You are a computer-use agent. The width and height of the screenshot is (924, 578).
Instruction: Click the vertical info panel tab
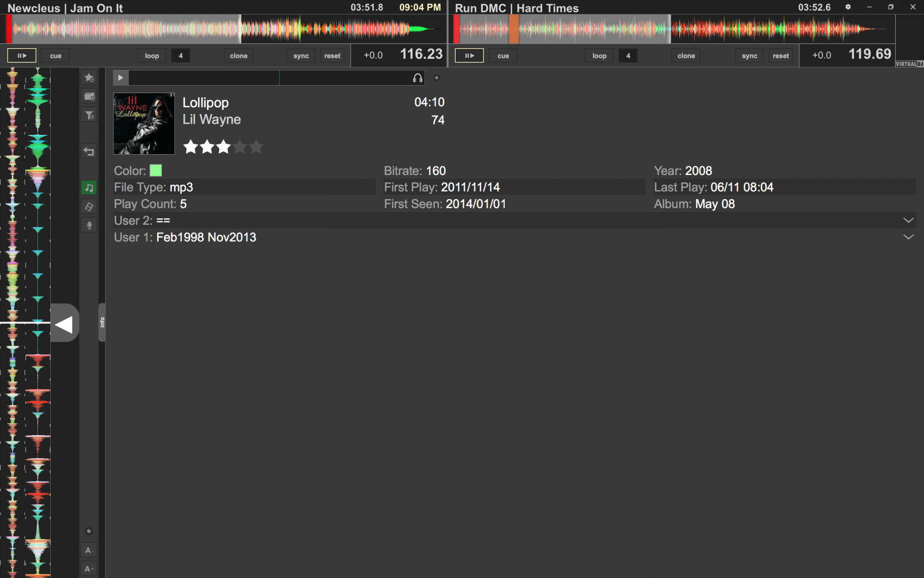click(x=102, y=322)
